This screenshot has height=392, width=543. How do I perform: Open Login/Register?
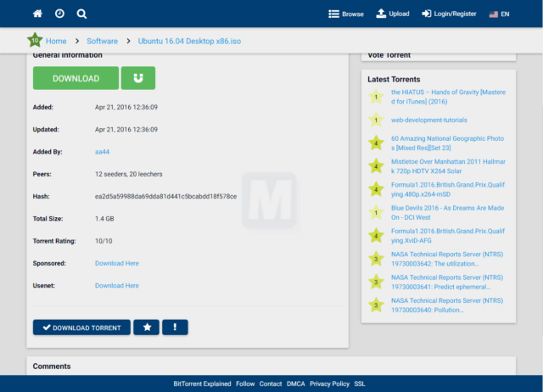click(x=449, y=14)
